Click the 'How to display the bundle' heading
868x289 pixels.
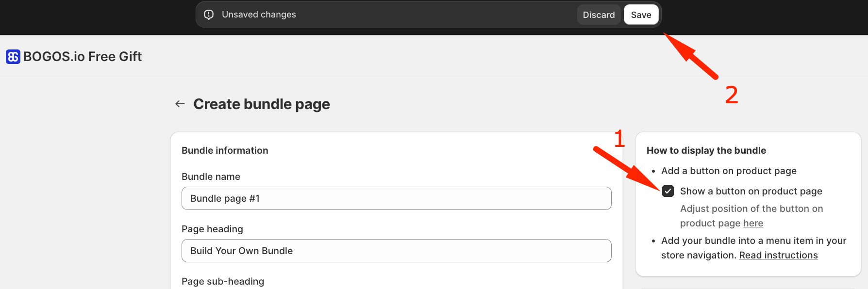pyautogui.click(x=706, y=150)
